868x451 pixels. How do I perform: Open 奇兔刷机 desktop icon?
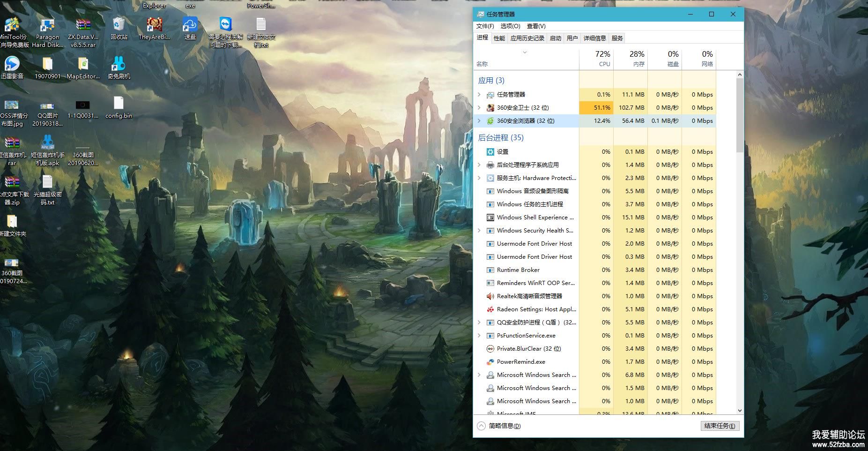119,68
